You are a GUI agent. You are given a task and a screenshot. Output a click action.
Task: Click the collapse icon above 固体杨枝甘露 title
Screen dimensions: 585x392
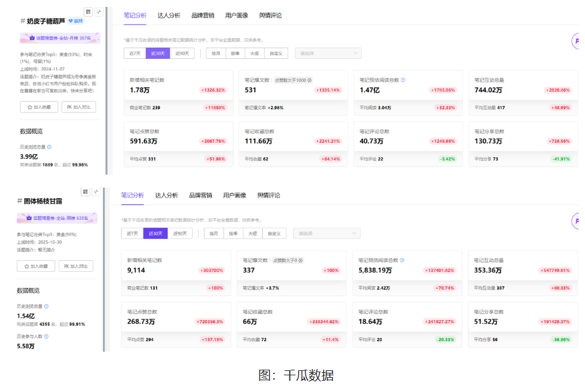point(96,192)
